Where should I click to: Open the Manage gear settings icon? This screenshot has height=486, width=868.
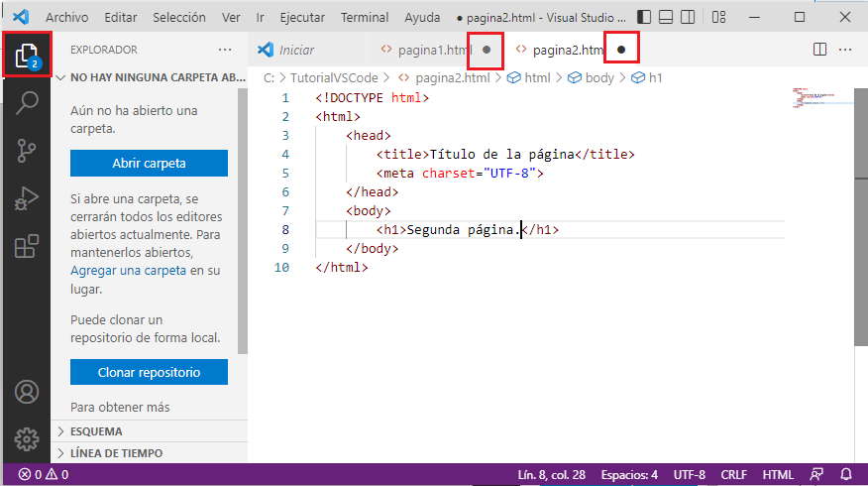(27, 439)
